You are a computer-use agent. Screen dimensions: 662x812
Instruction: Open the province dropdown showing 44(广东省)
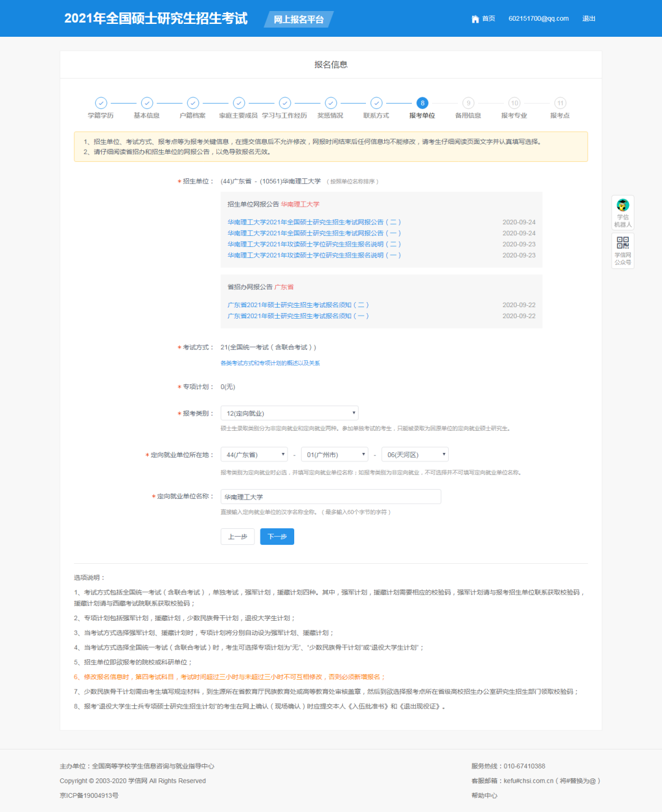tap(254, 454)
